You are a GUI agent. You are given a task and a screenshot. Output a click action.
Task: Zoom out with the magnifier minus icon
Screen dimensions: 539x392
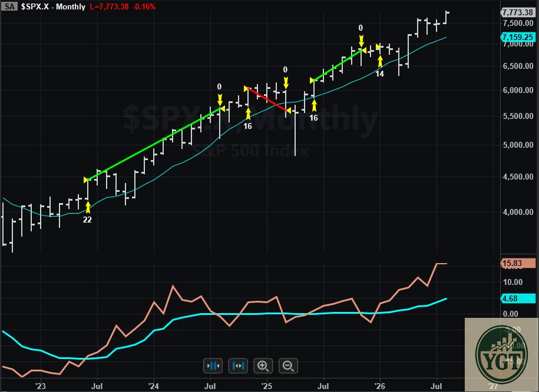(x=288, y=366)
